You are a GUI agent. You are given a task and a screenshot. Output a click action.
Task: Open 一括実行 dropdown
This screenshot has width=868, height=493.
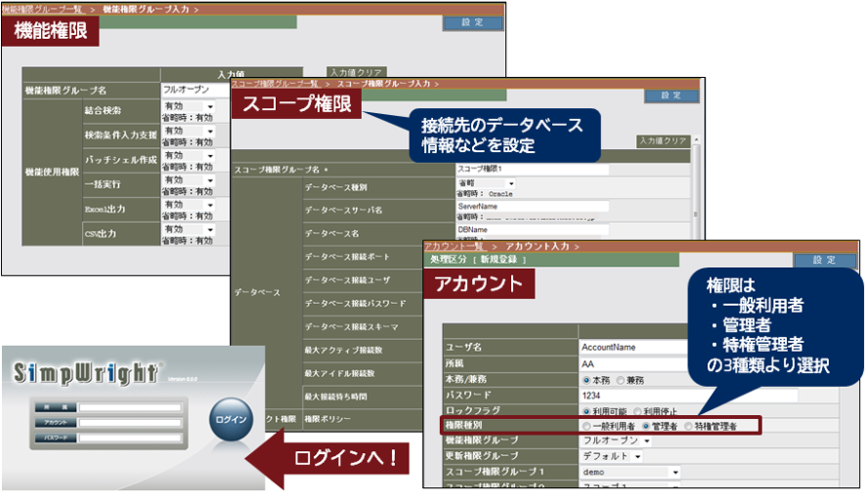(x=189, y=180)
